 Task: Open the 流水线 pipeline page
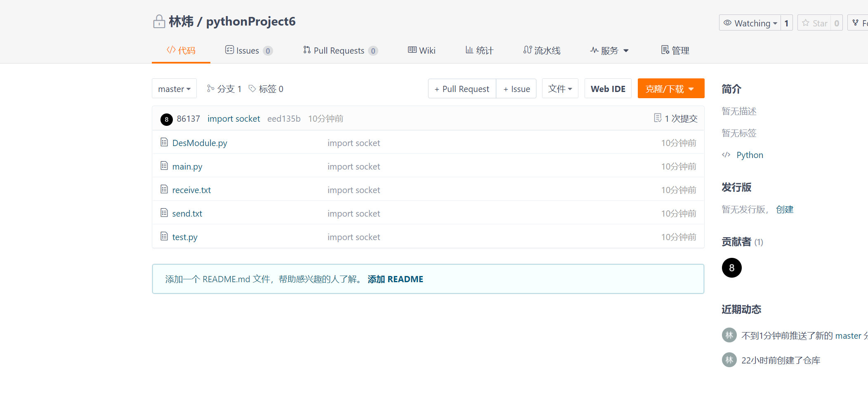tap(542, 50)
